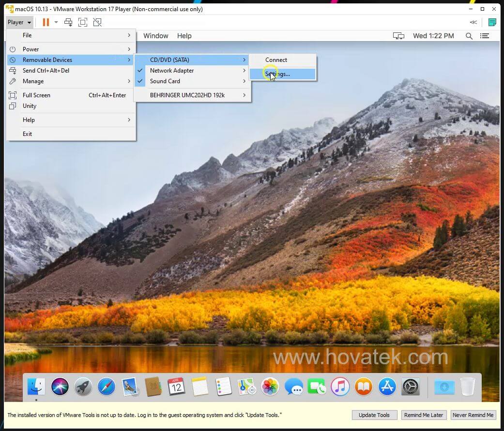Image resolution: width=504 pixels, height=431 pixels.
Task: Click the Update Tools button
Action: (374, 415)
